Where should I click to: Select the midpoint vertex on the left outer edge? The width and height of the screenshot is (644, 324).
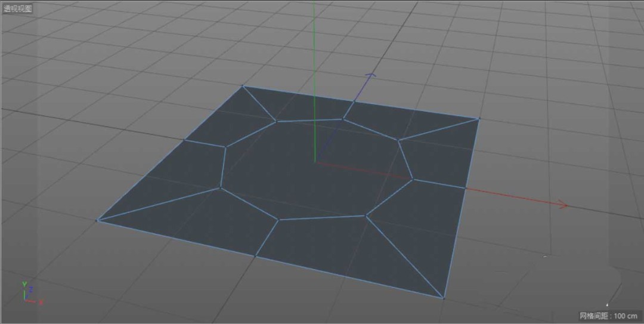click(x=184, y=140)
